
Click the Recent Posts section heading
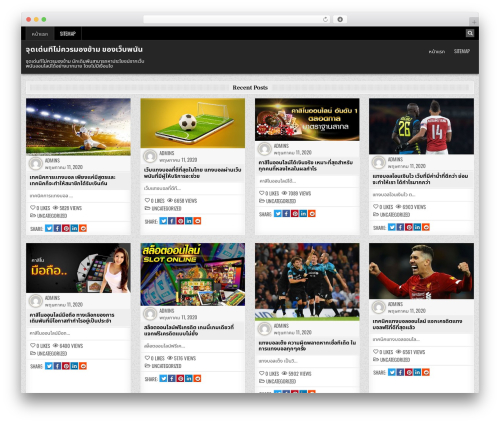pos(250,88)
